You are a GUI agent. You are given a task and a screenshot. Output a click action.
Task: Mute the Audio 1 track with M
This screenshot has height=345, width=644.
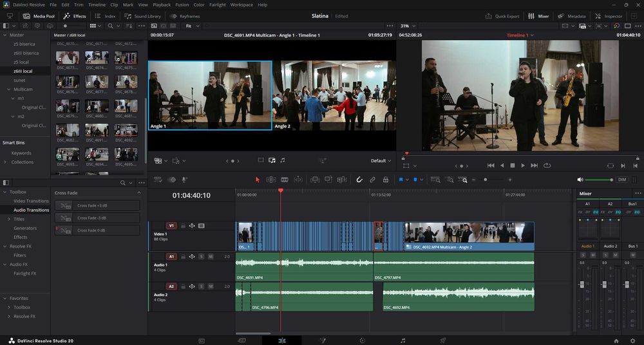pyautogui.click(x=211, y=256)
